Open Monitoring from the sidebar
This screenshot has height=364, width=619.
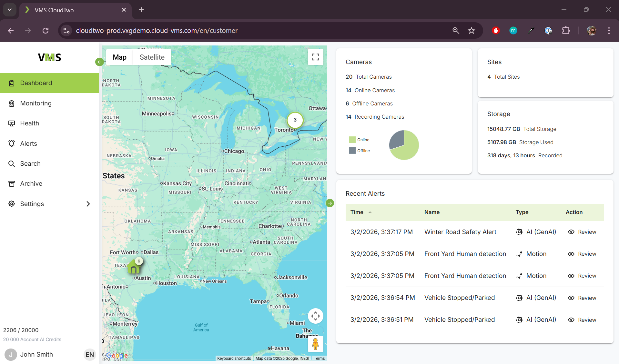click(x=36, y=103)
